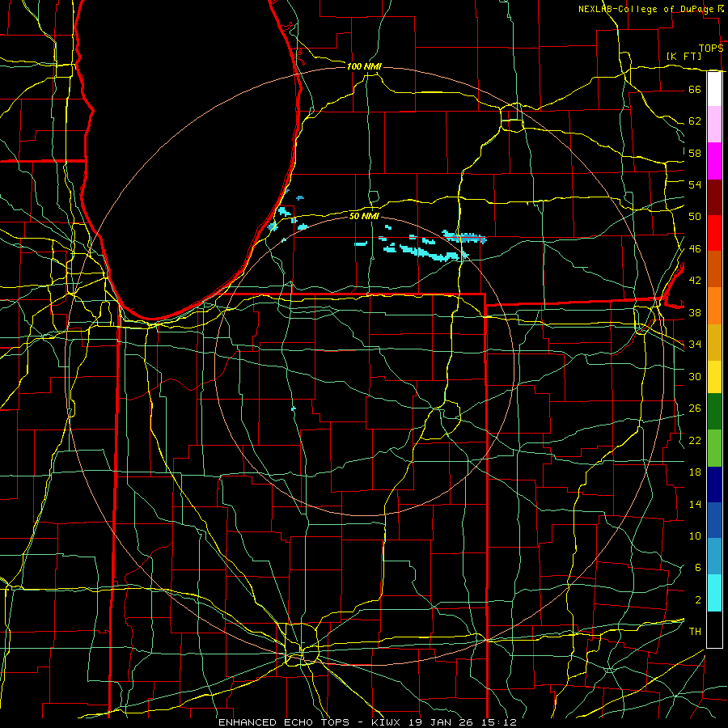Click the bright orange legend swatch

[x=714, y=306]
